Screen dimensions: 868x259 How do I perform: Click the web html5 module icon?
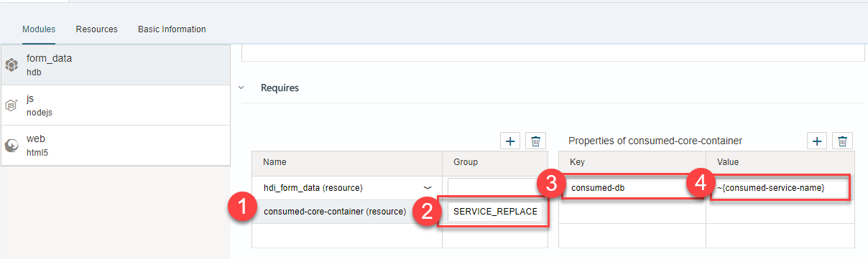tap(11, 145)
